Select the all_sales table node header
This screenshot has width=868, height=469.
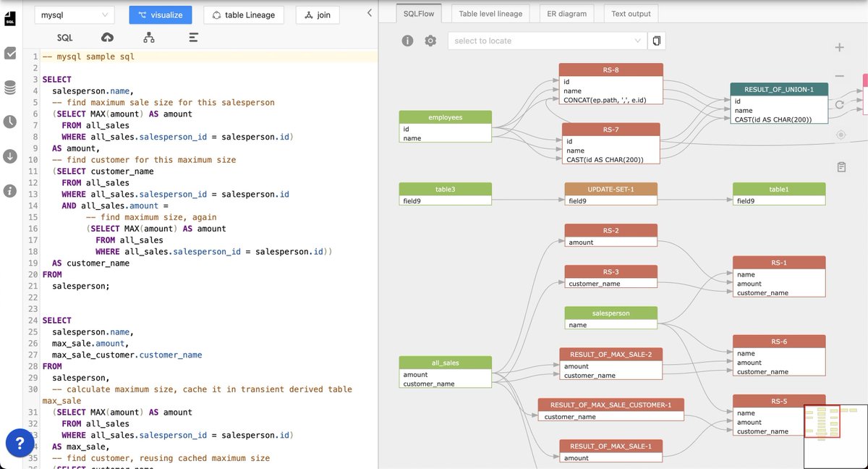coord(446,363)
